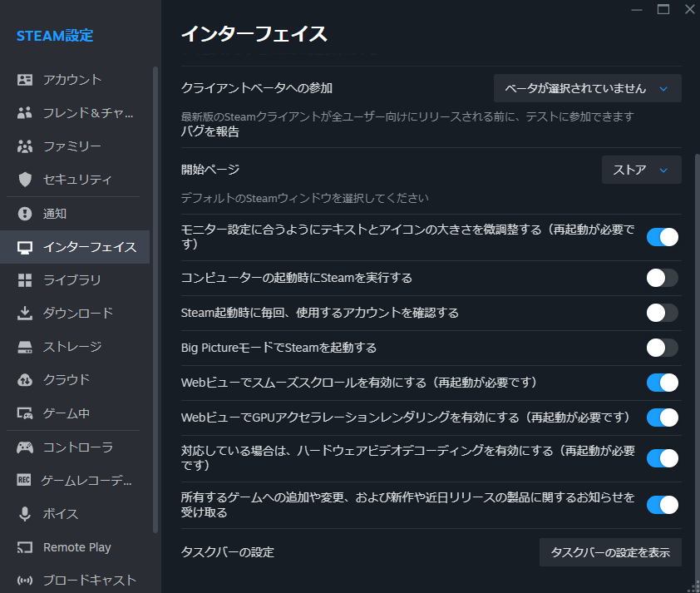This screenshot has height=593, width=700.
Task: Open the バグを報告 link
Action: 210,131
